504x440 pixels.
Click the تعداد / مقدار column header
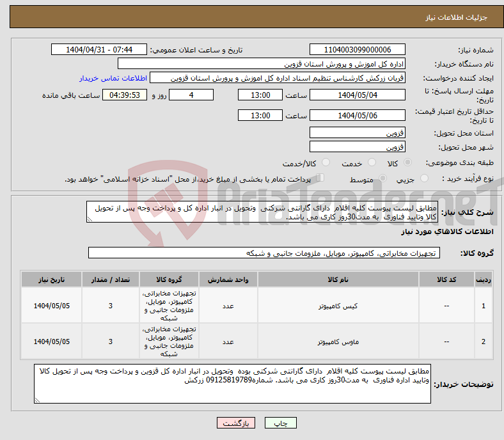111,279
